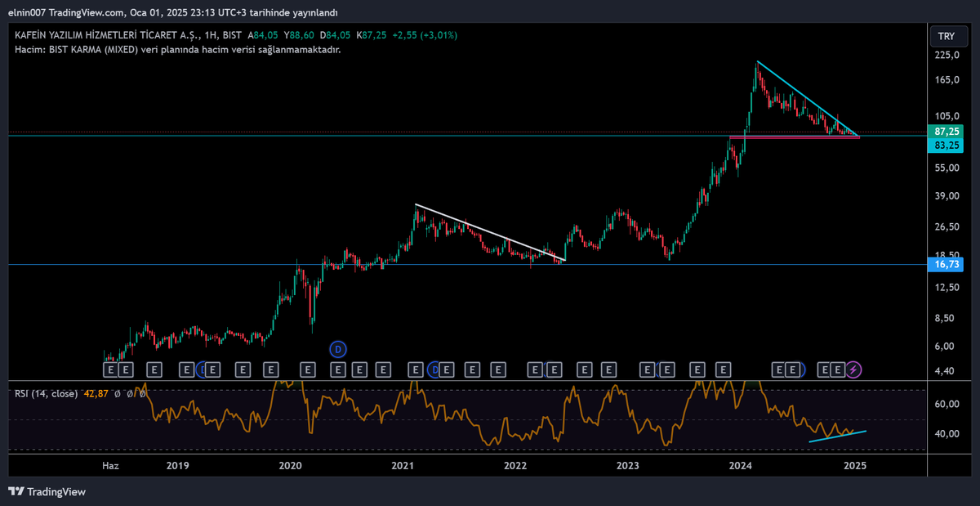Click the Hacim volume notice text
This screenshot has width=980, height=506.
coord(178,49)
